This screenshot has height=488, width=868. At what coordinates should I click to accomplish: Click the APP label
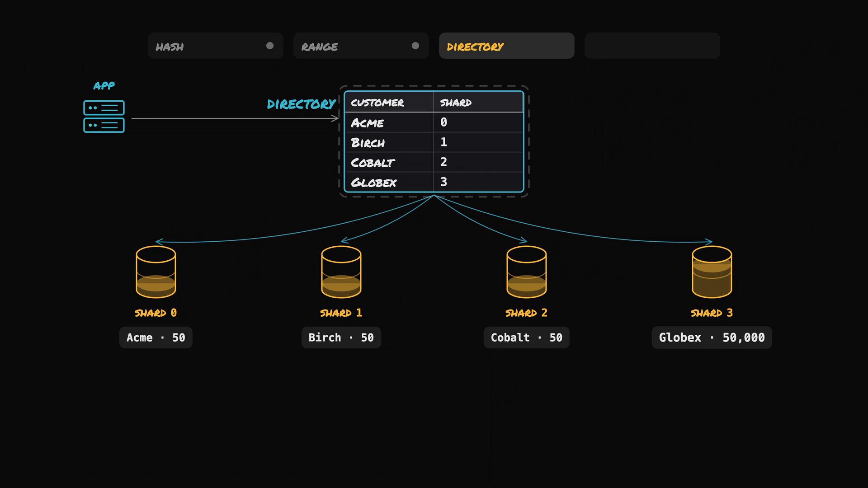click(104, 85)
